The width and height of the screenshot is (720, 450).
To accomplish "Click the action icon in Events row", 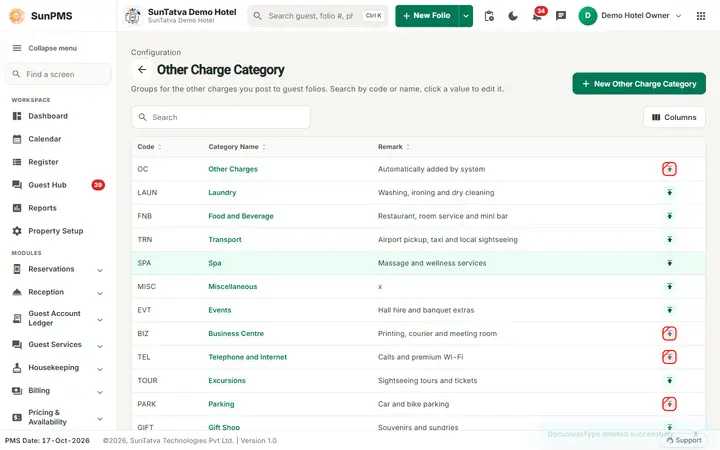I will [x=669, y=310].
